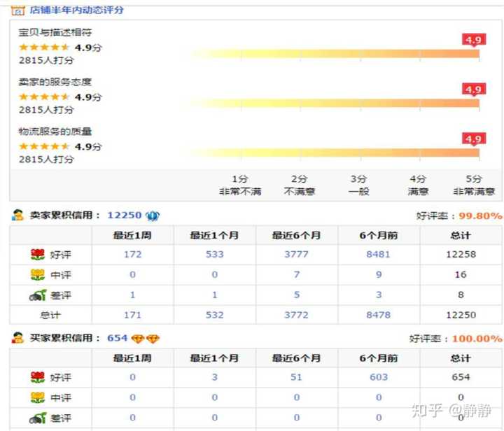Open seller 中评 count 7 for last 6 months
The height and width of the screenshot is (431, 504).
point(296,274)
